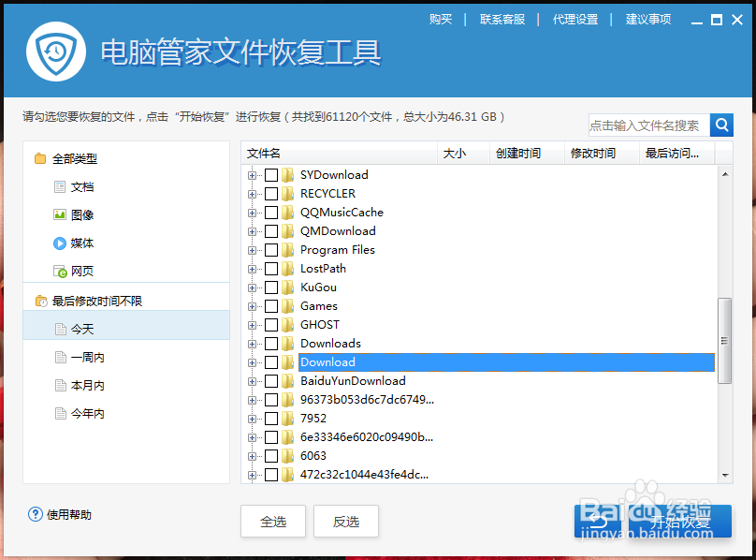Open 联系客服 in the top bar
The image size is (756, 560).
coord(502,20)
